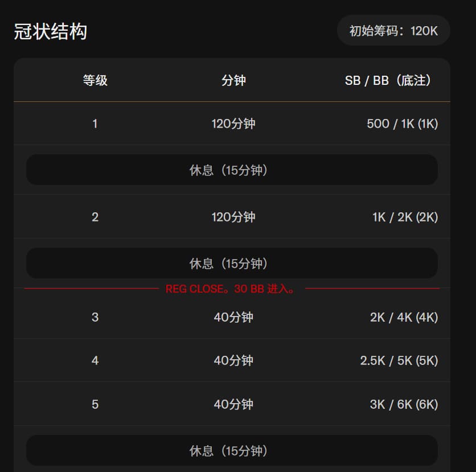This screenshot has height=472, width=476.
Task: Click blinds value 3K / 6K (6K)
Action: tap(404, 404)
